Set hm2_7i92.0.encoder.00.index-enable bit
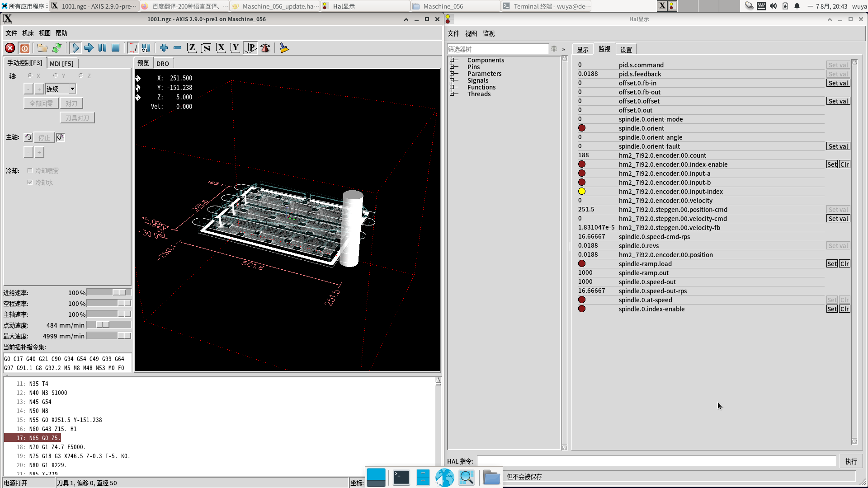This screenshot has width=868, height=488. coord(832,164)
